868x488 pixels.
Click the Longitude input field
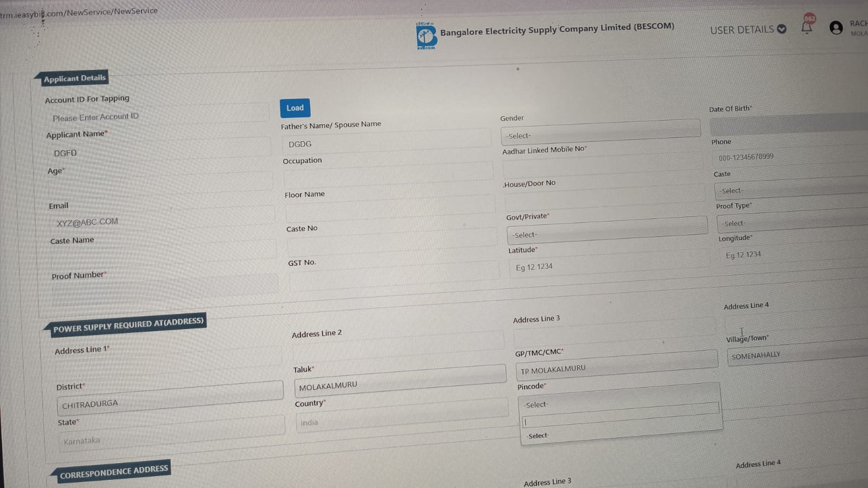coord(795,252)
